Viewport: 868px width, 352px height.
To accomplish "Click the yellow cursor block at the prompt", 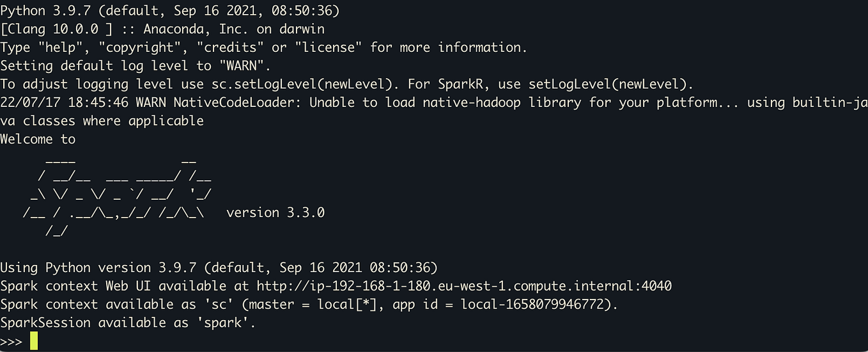I will (34, 341).
